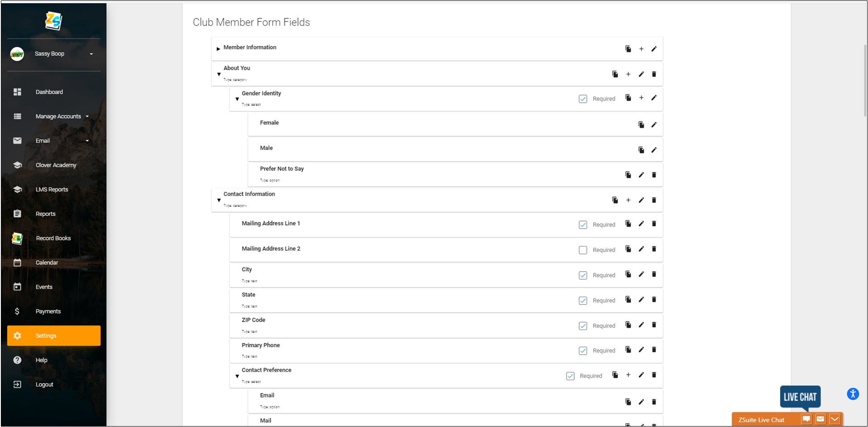Add a field to About You category

628,74
